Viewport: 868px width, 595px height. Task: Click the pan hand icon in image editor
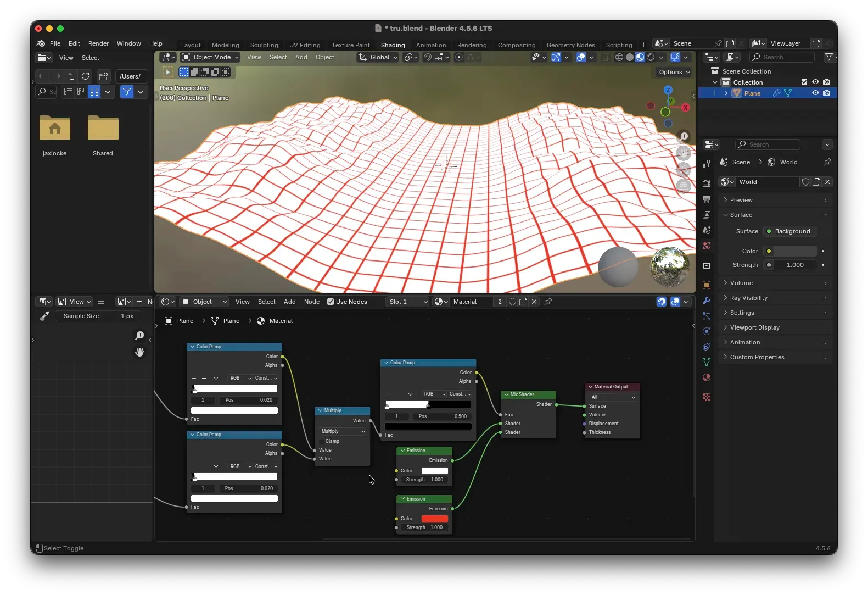(139, 352)
